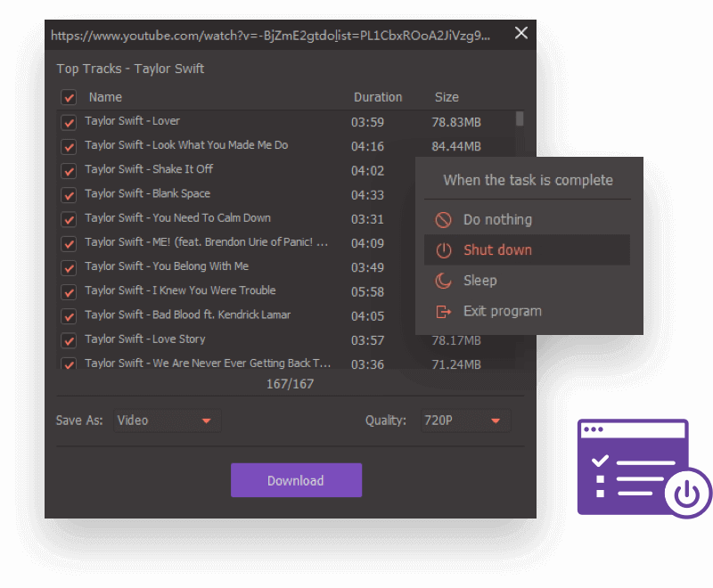
Task: Click the Top Tracks - Taylor Swift heading
Action: tap(130, 69)
